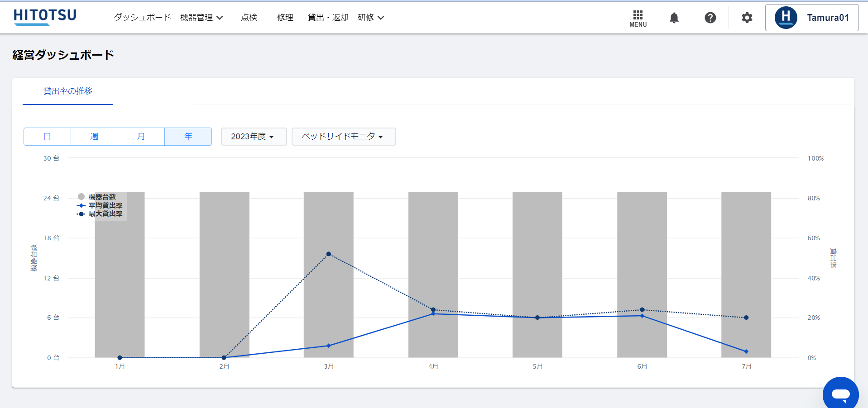
Task: Click the 3月 maximum rate peak point
Action: click(329, 254)
